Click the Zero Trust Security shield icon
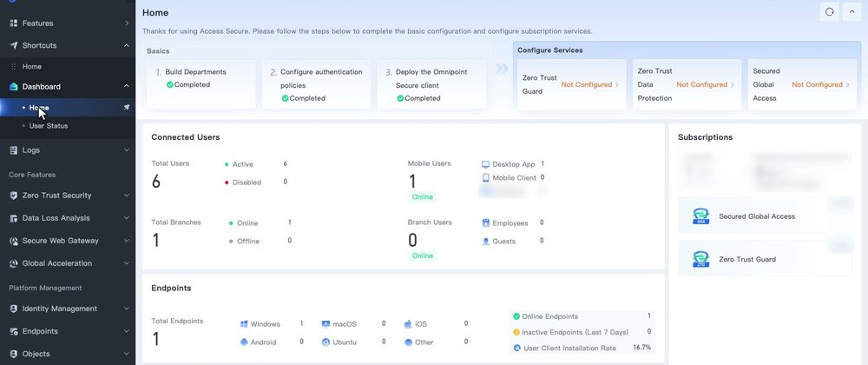The image size is (868, 365). pos(14,196)
